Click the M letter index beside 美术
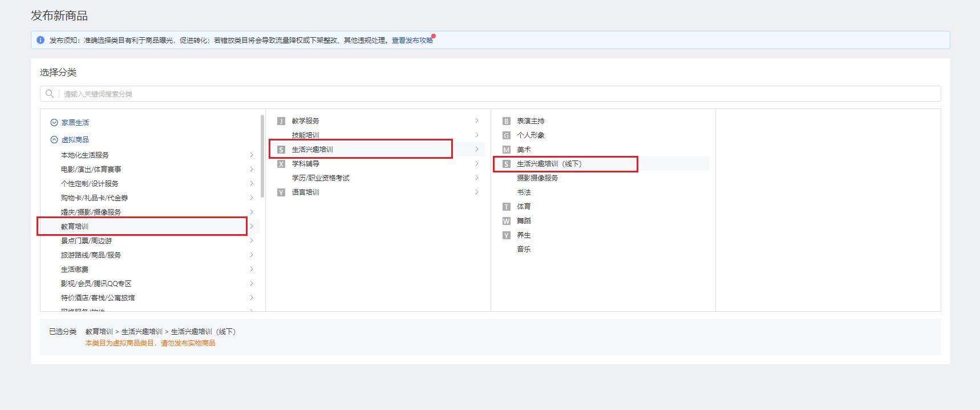This screenshot has height=410, width=980. click(506, 150)
